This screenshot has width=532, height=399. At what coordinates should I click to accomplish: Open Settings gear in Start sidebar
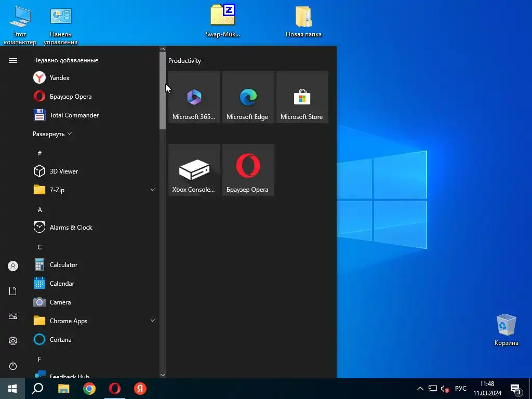click(13, 341)
